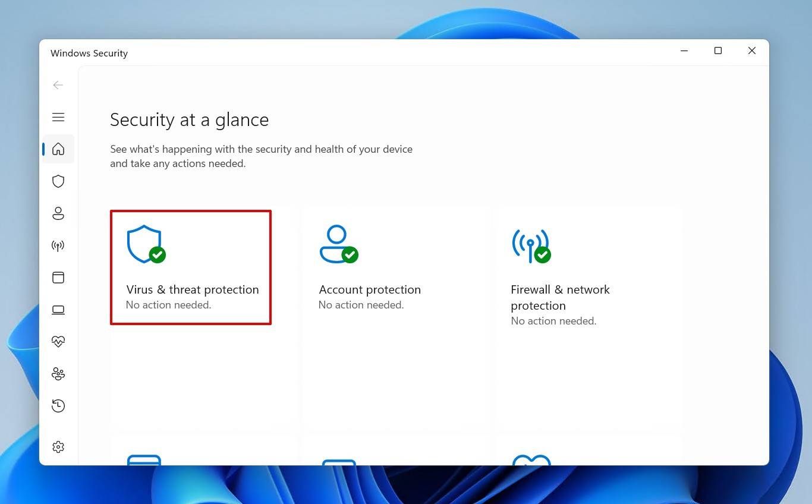Maximize the Windows Security window
Viewport: 812px width, 504px height.
(x=718, y=51)
